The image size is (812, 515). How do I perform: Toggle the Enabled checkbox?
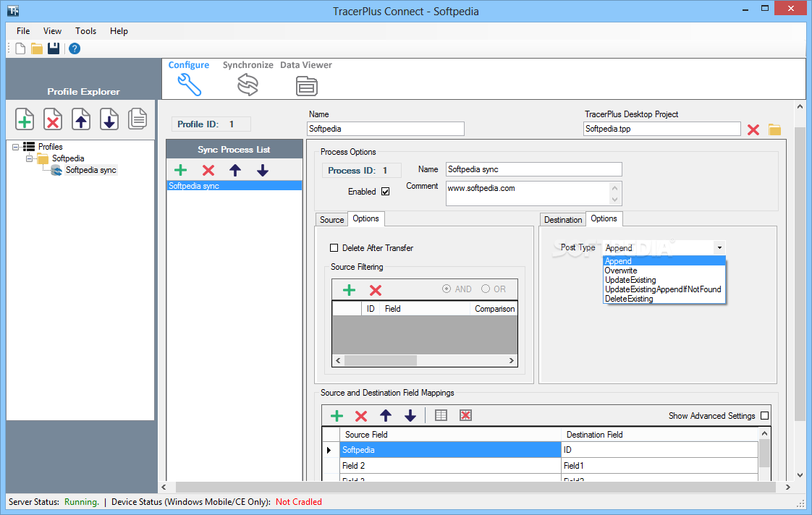click(x=385, y=192)
